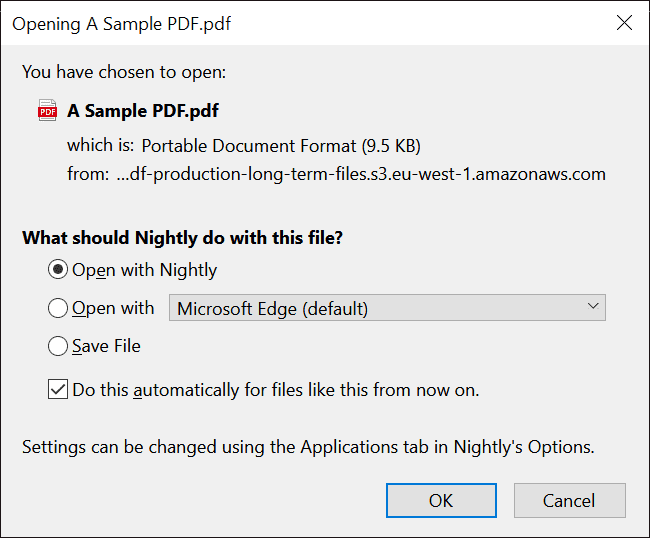Open the Microsoft Edge (default) application dropdown
This screenshot has height=538, width=650.
tap(387, 308)
